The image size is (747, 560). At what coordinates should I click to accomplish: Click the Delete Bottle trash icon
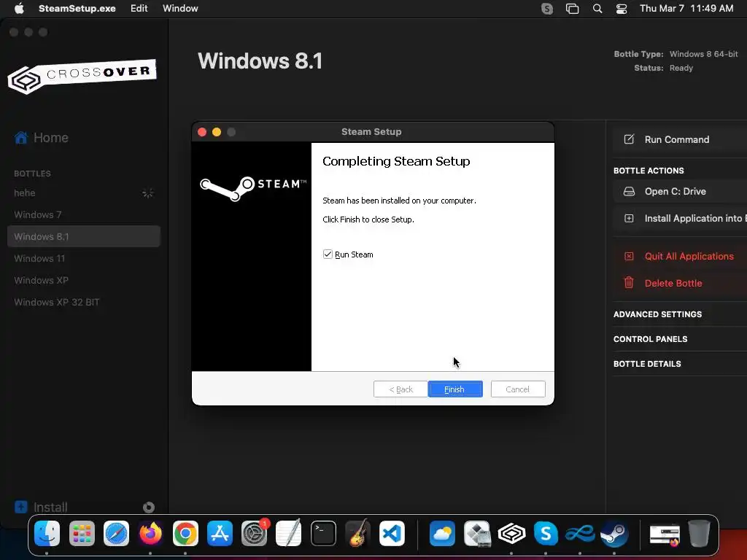[629, 283]
